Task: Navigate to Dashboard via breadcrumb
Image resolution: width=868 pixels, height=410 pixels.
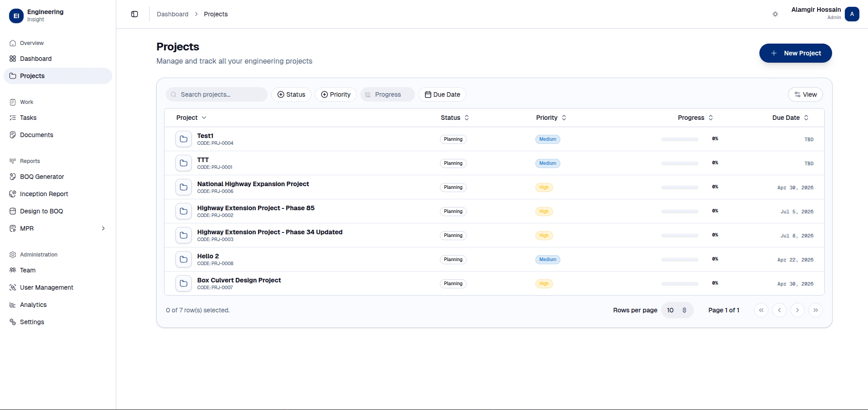Action: (173, 14)
